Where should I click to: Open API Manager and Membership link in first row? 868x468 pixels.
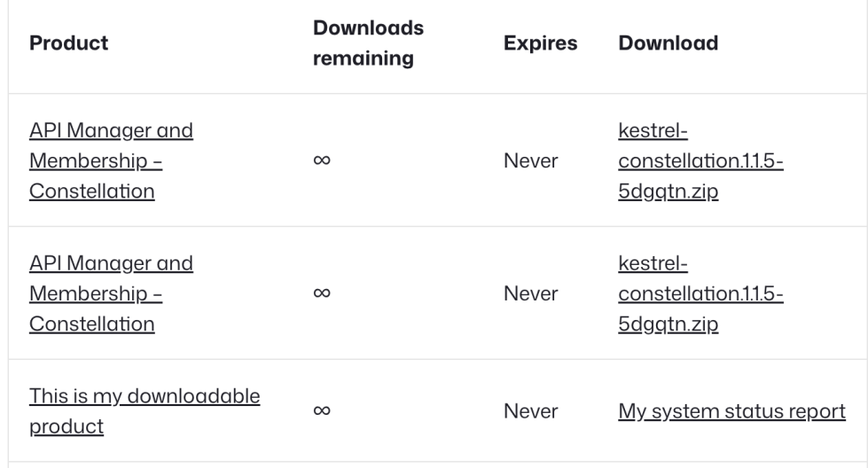click(111, 131)
